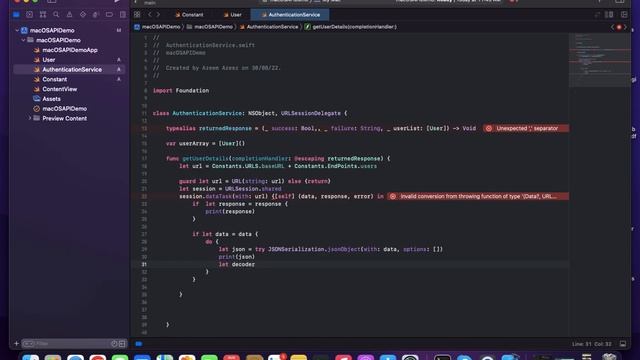Viewport: 640px width, 360px height.
Task: Open the Project navigator folder icon
Action: pyautogui.click(x=16, y=15)
